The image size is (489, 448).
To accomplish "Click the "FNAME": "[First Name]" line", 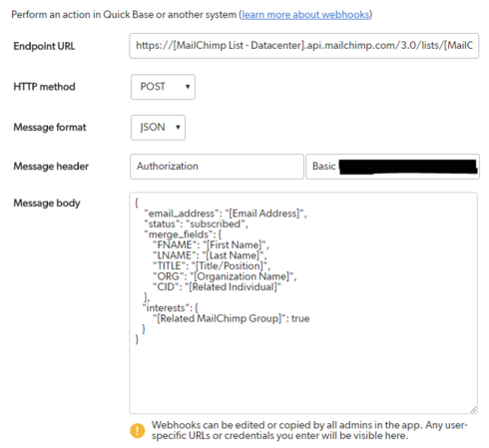I will click(x=211, y=245).
